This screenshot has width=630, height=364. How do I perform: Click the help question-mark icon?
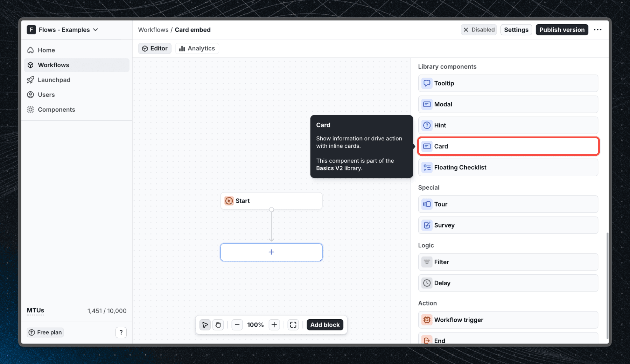click(121, 332)
